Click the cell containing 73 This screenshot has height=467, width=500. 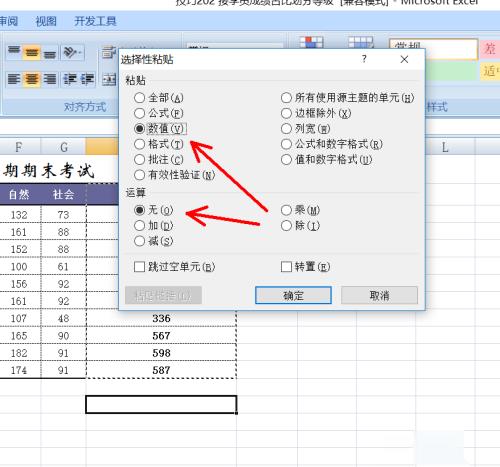(x=63, y=215)
